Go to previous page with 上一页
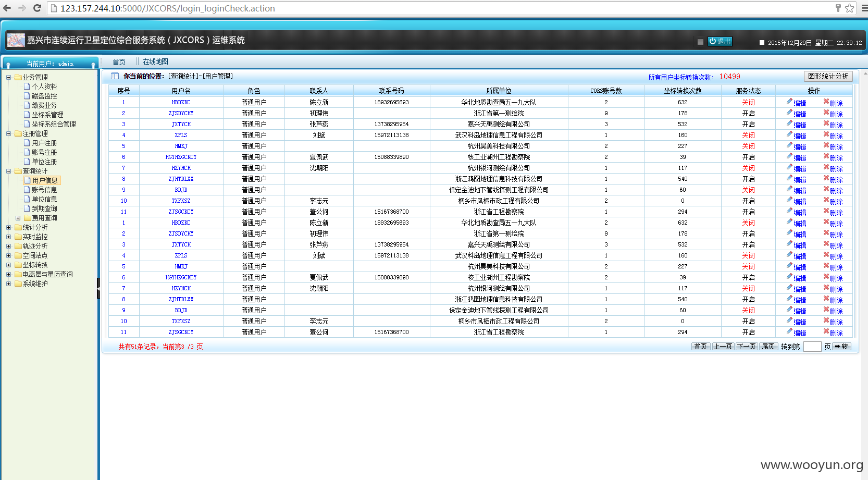The height and width of the screenshot is (480, 868). pos(723,346)
